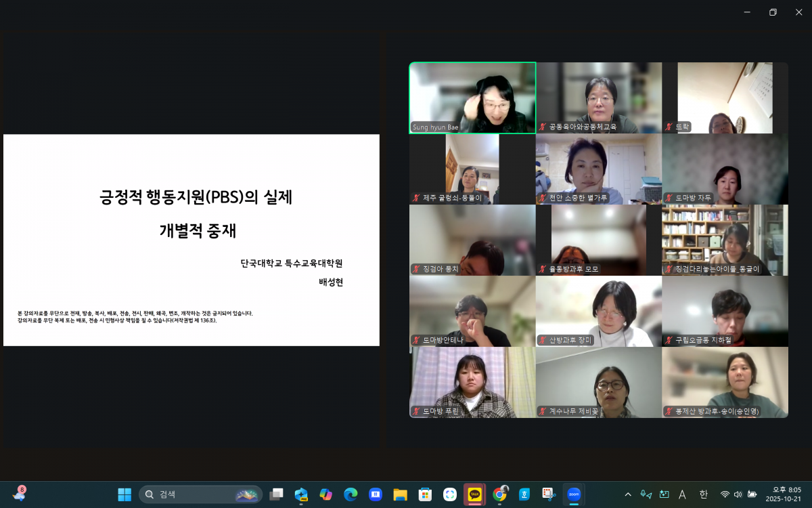
Task: Open the volume control in system tray
Action: (738, 494)
